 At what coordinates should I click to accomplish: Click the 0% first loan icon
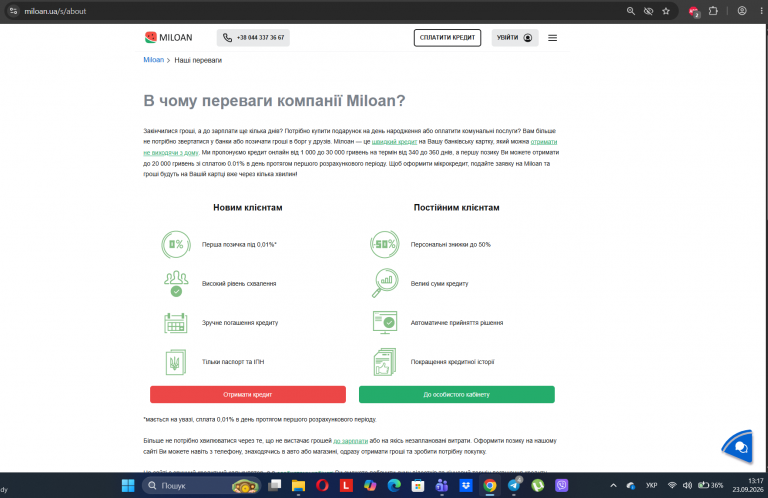[176, 244]
